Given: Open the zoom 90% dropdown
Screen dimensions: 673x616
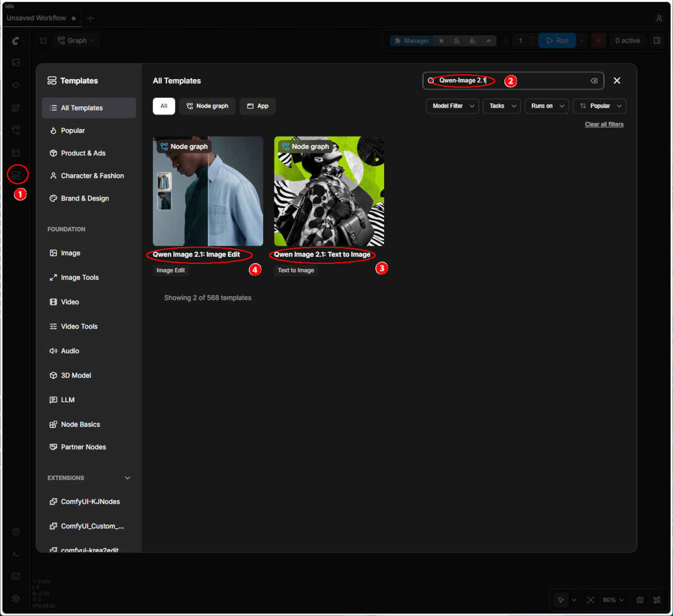Looking at the screenshot, I should 613,600.
